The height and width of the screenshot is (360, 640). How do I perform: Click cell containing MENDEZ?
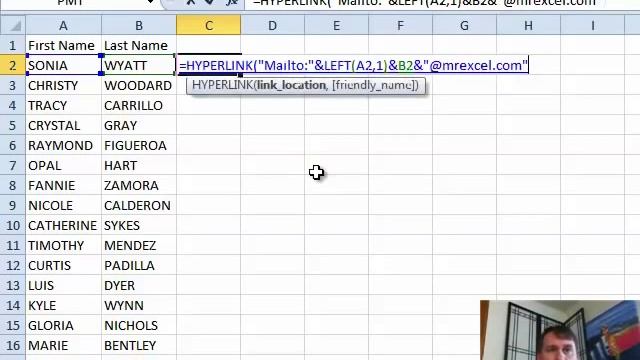pyautogui.click(x=139, y=245)
